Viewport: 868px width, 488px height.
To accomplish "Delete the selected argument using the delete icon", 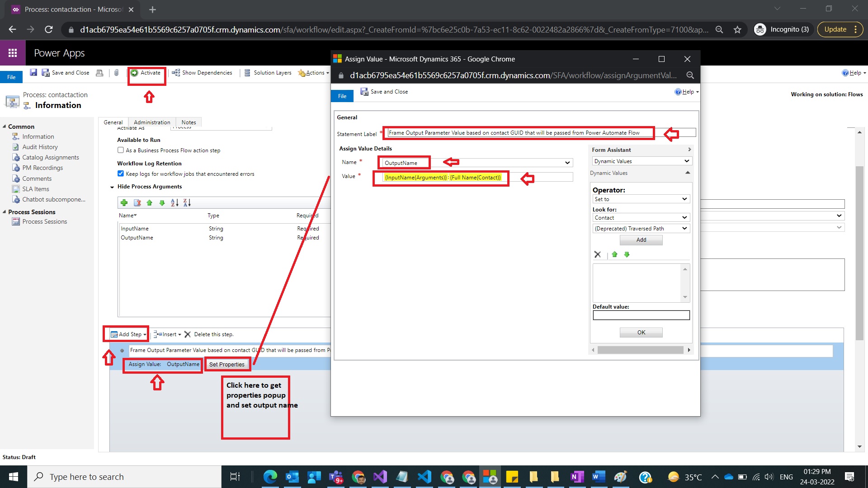I will pyautogui.click(x=137, y=202).
